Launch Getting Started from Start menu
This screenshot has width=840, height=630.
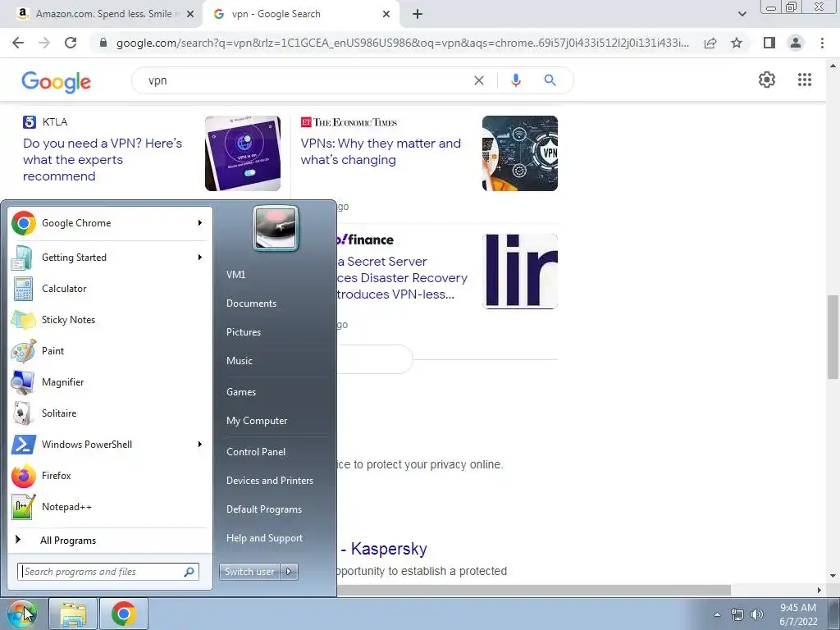109,257
